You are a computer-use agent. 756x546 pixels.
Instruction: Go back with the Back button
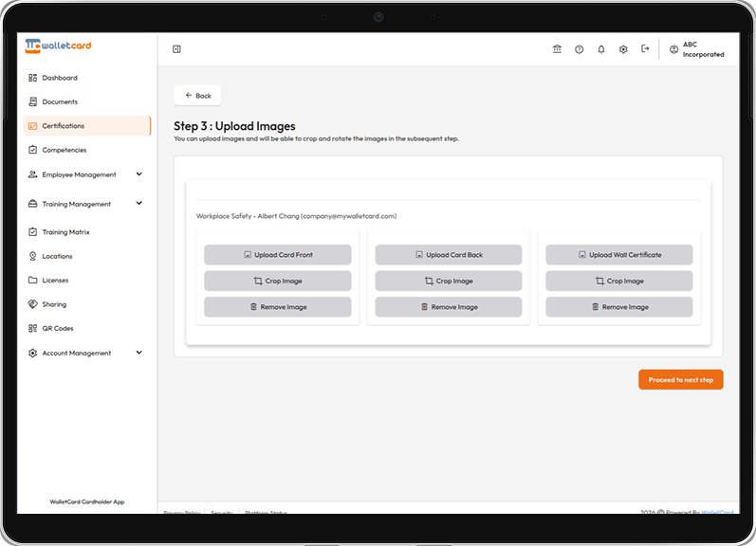[x=197, y=96]
